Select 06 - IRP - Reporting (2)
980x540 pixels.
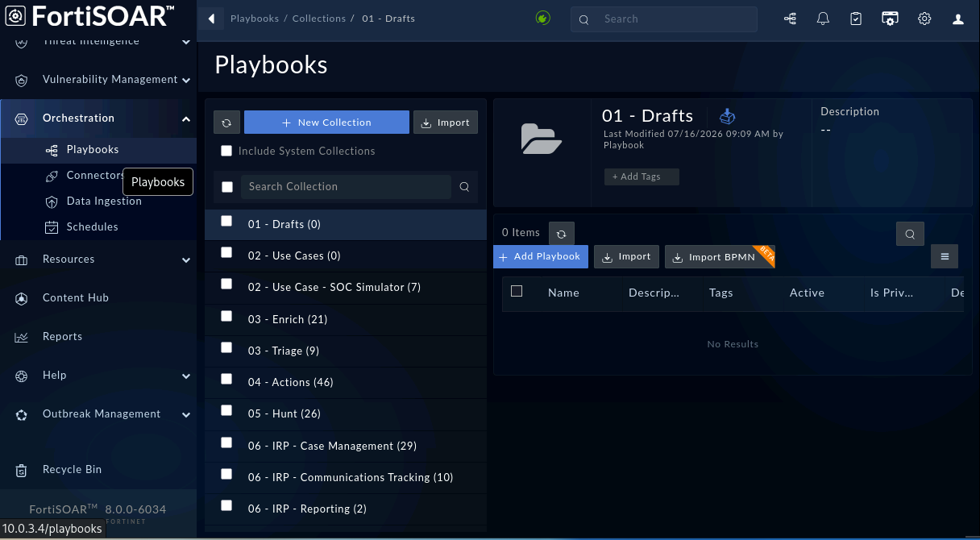[346, 509]
